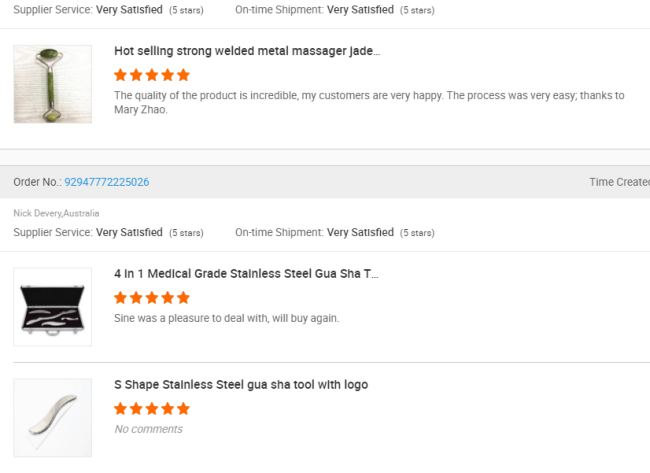Image resolution: width=650 pixels, height=473 pixels.
Task: Click reviewer name Nick Devery, Australia
Action: pos(56,213)
